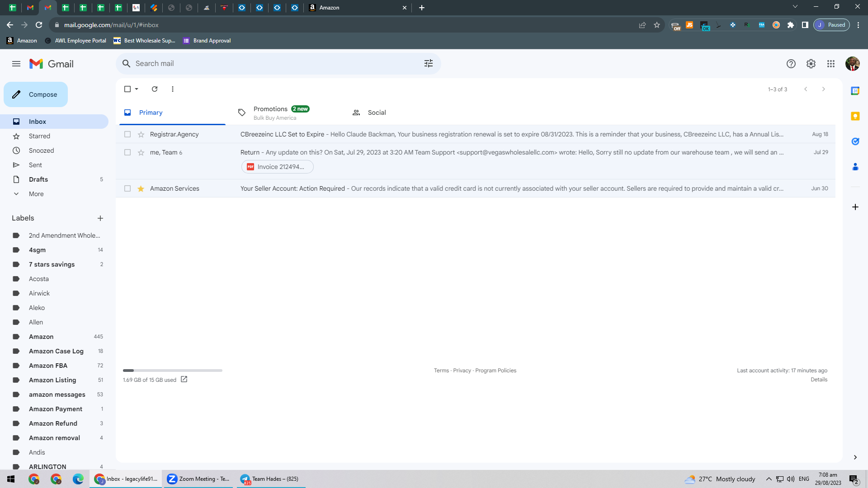Click the storage usage progress bar
868x488 pixels.
pyautogui.click(x=173, y=371)
